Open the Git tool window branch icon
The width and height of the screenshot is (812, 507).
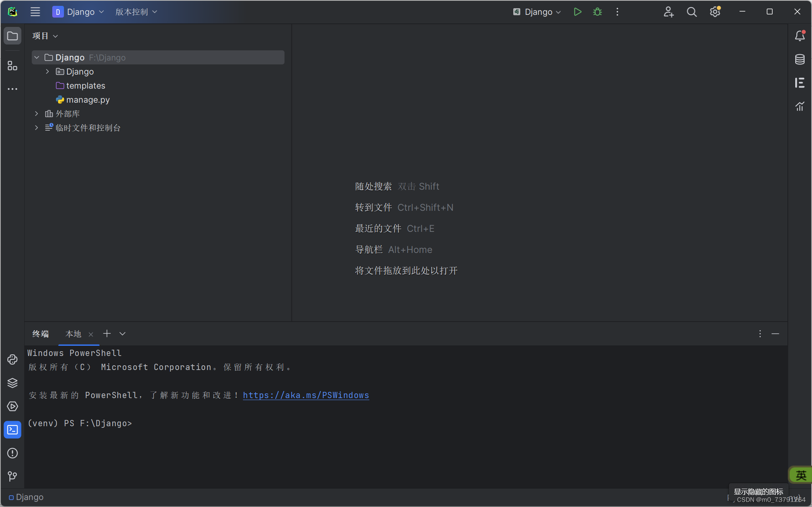(x=12, y=477)
